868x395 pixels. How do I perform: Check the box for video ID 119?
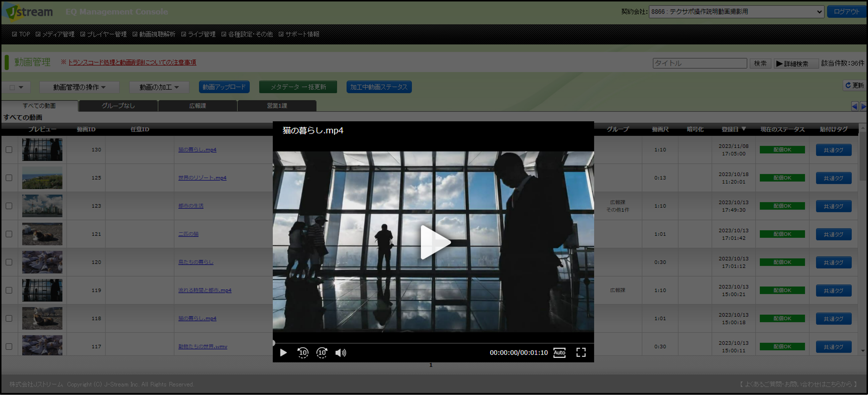click(9, 290)
